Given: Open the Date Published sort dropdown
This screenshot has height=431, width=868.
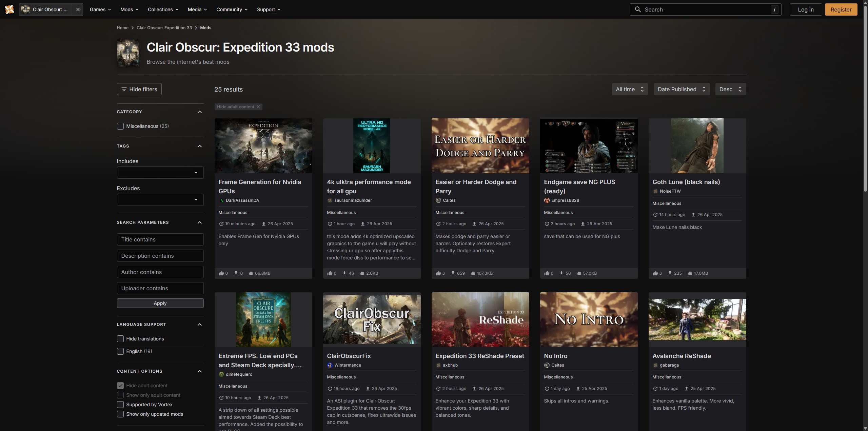Looking at the screenshot, I should 682,89.
